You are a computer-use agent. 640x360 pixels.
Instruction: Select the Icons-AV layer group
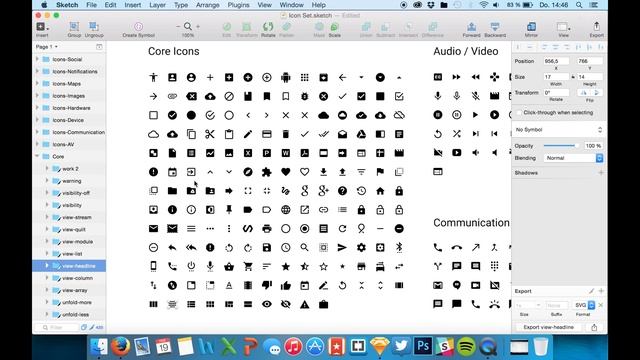63,144
